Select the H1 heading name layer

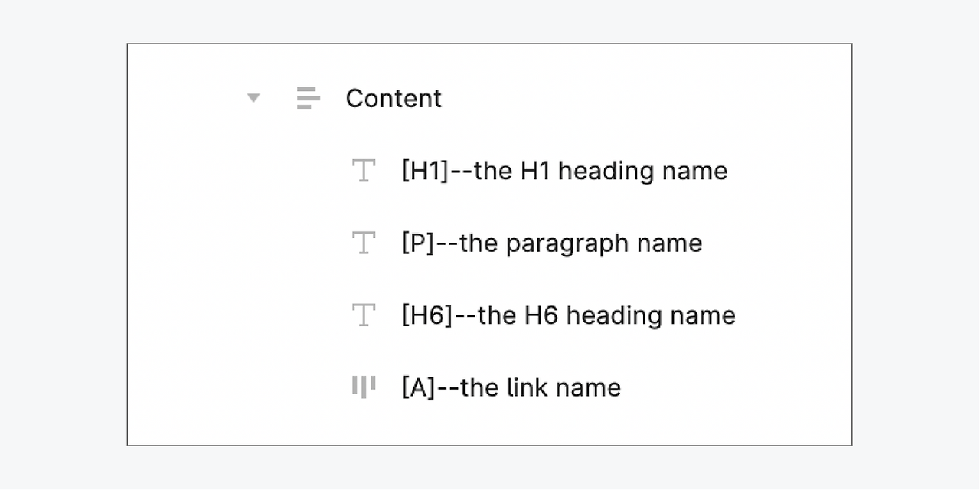click(564, 171)
